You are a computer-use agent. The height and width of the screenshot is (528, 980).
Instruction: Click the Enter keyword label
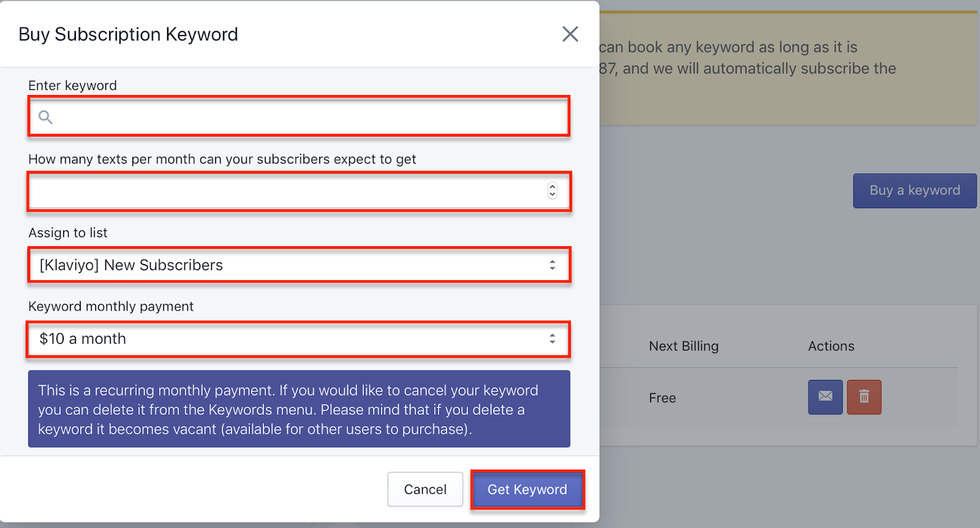click(72, 86)
